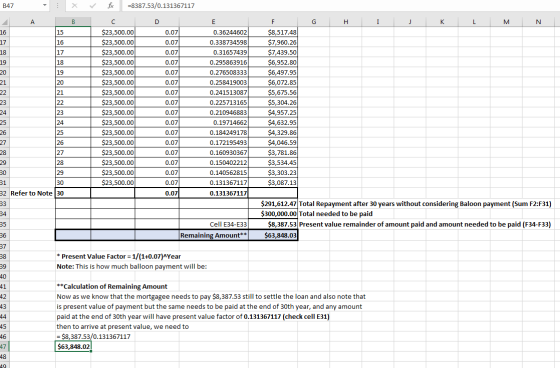
Task: Select column H header
Action: [x=346, y=22]
